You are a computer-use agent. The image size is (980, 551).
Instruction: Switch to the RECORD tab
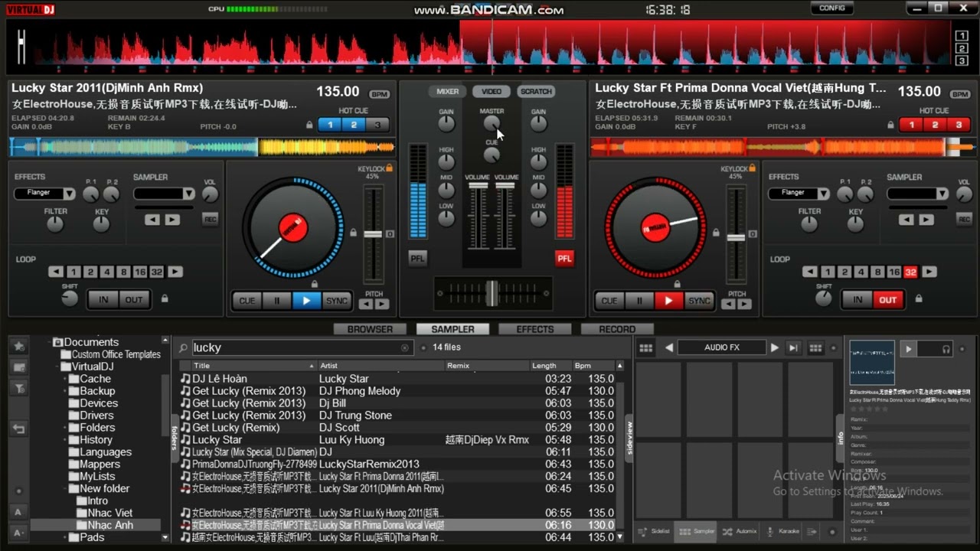coord(617,329)
